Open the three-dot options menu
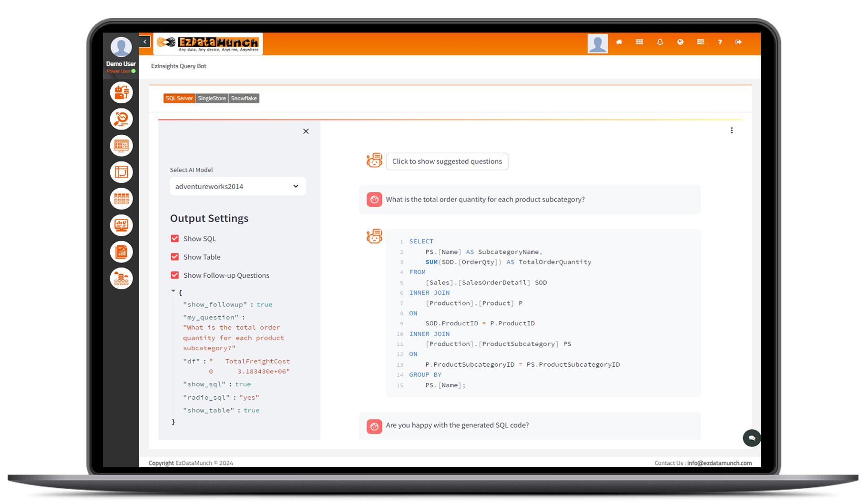Image resolution: width=868 pixels, height=503 pixels. click(732, 131)
